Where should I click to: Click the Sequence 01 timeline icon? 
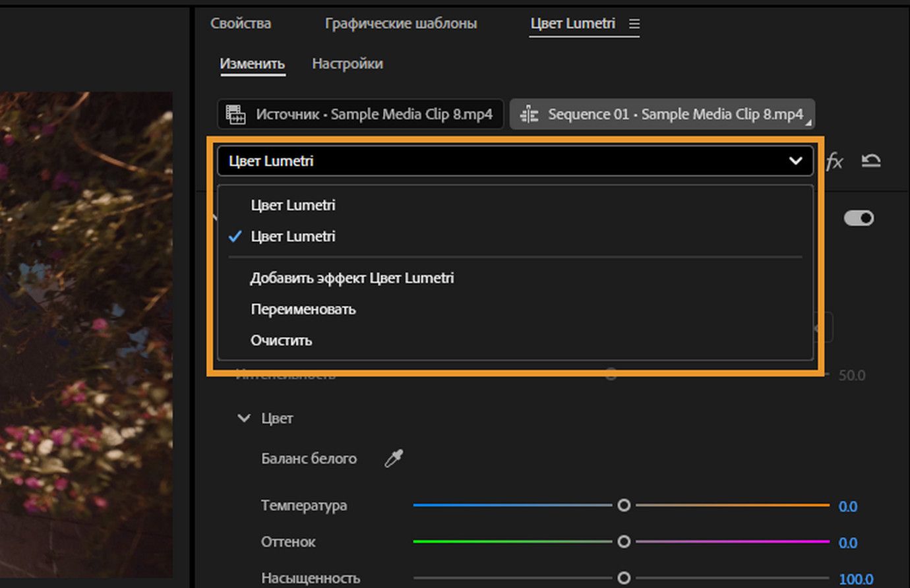click(529, 114)
